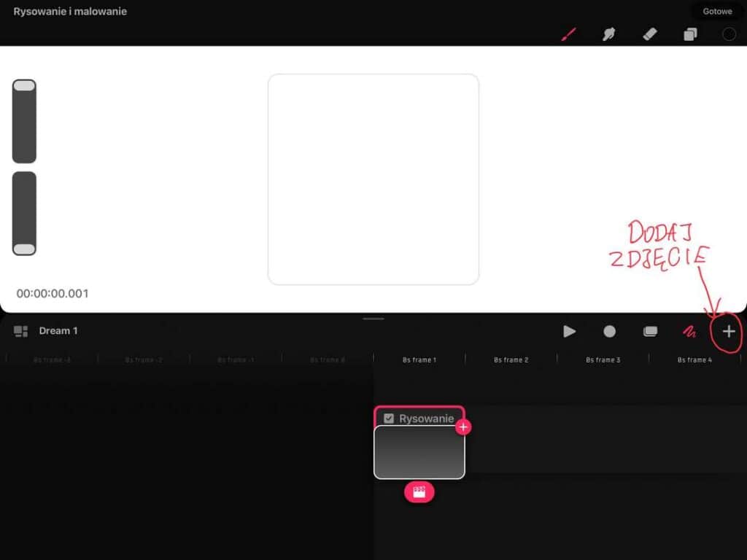Click the Dream 1 project title
747x560 pixels.
58,331
